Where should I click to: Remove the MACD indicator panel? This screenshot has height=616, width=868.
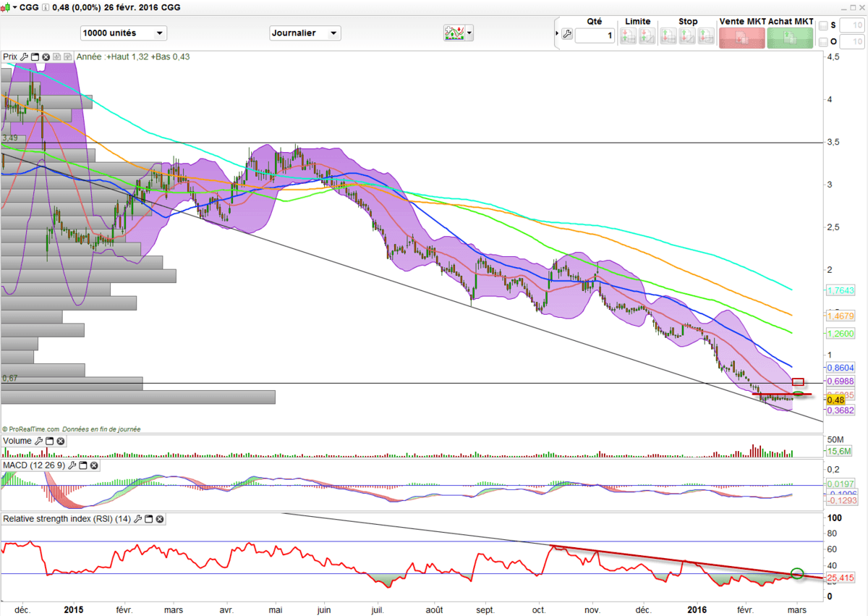point(92,465)
